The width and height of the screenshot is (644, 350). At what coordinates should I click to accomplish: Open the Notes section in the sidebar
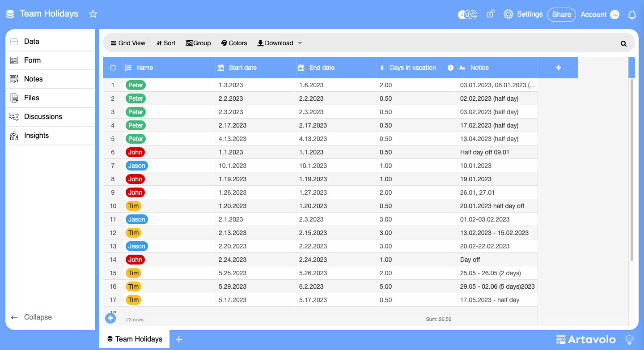pyautogui.click(x=50, y=79)
